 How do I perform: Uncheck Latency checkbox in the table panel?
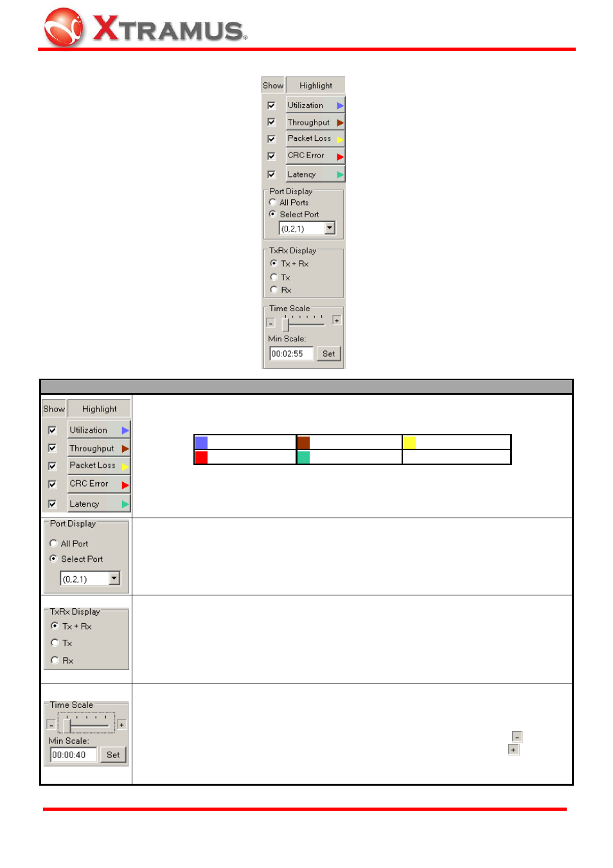coord(53,504)
